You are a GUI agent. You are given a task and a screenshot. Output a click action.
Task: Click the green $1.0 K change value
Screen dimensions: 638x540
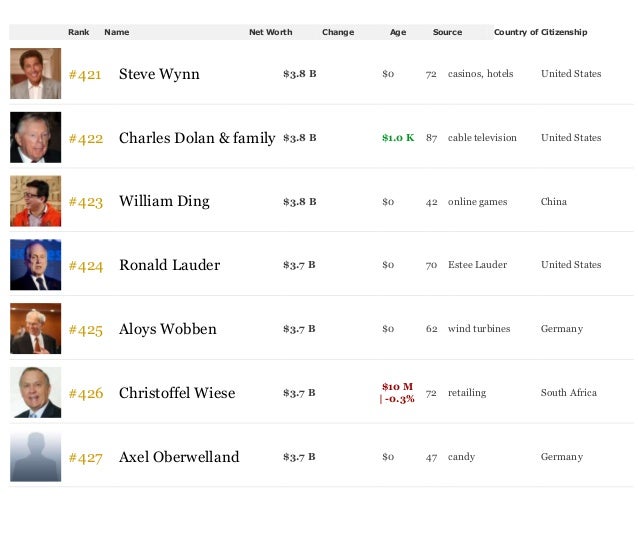[x=398, y=138]
